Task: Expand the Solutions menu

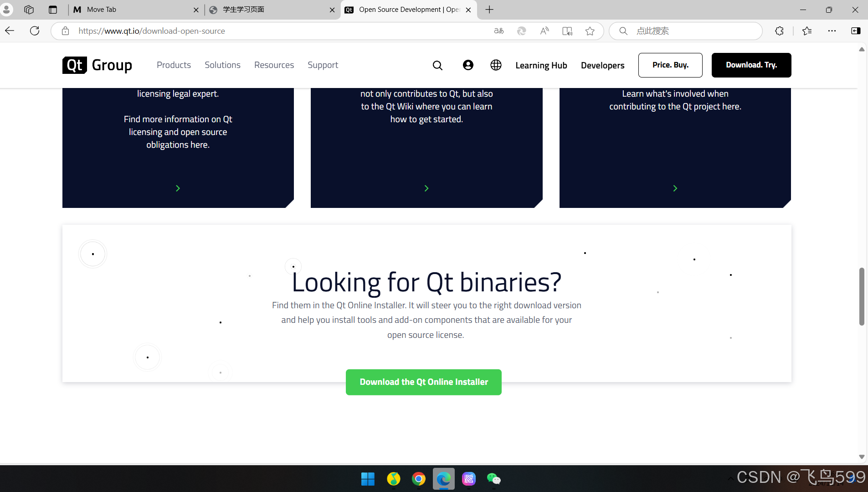Action: click(222, 65)
